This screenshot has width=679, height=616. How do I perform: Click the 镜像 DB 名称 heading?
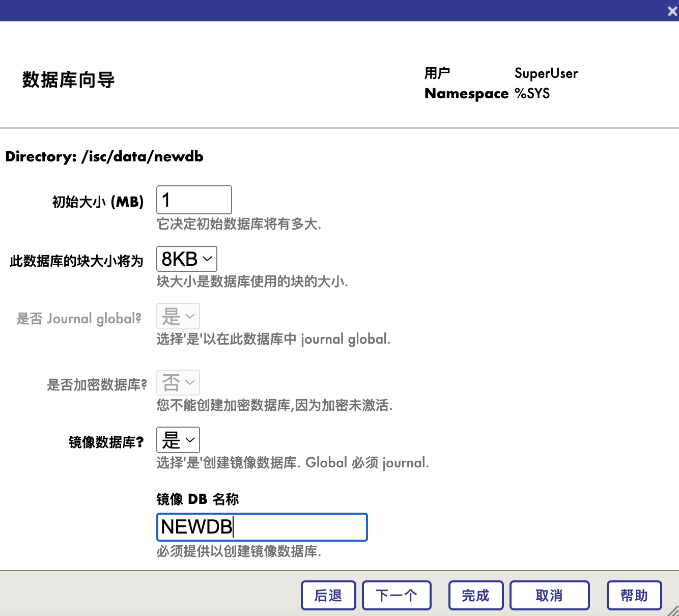pyautogui.click(x=197, y=499)
